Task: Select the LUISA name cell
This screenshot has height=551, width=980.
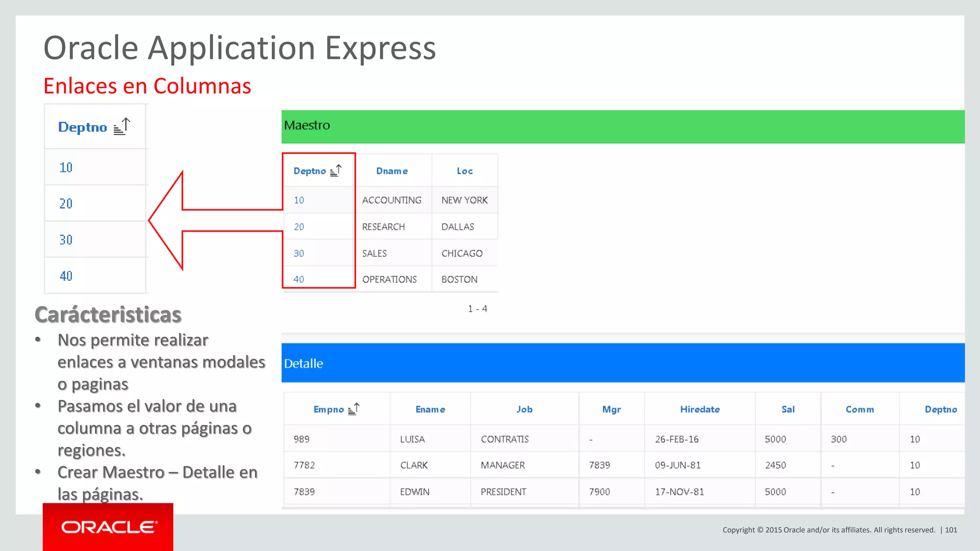Action: (x=412, y=439)
